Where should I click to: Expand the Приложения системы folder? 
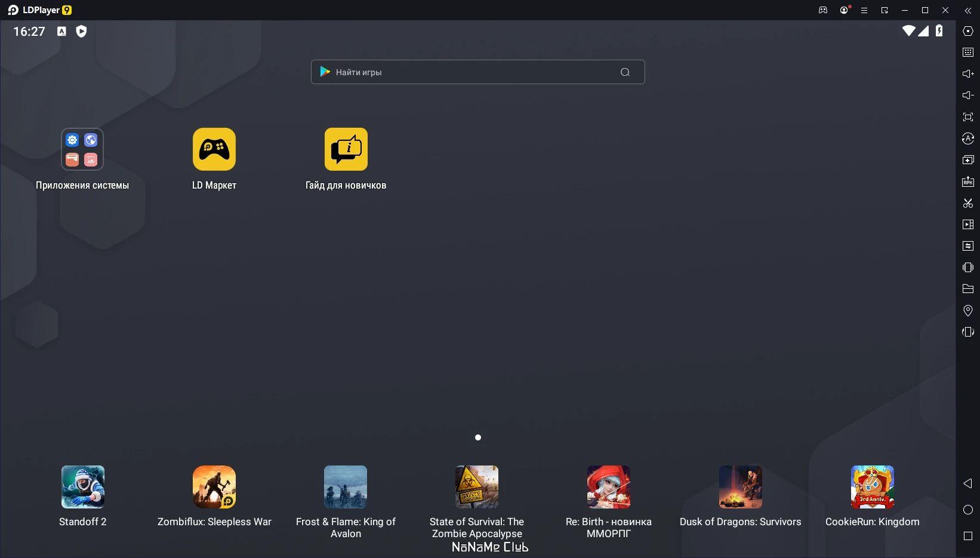(82, 149)
